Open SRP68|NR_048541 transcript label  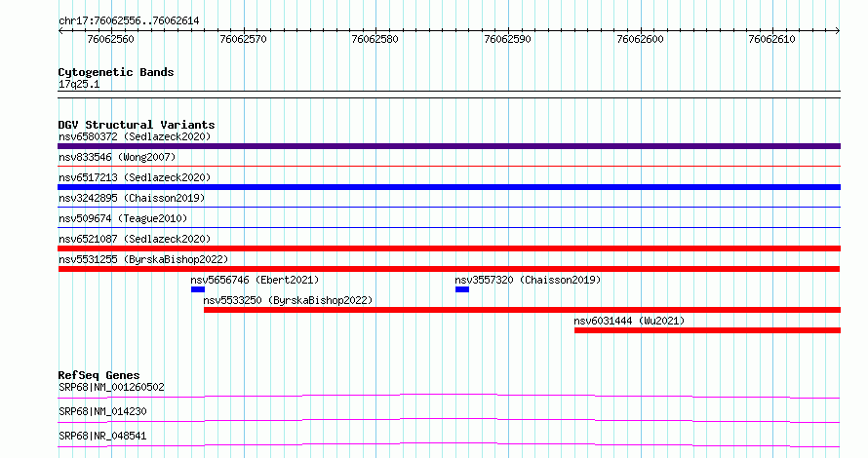102,436
